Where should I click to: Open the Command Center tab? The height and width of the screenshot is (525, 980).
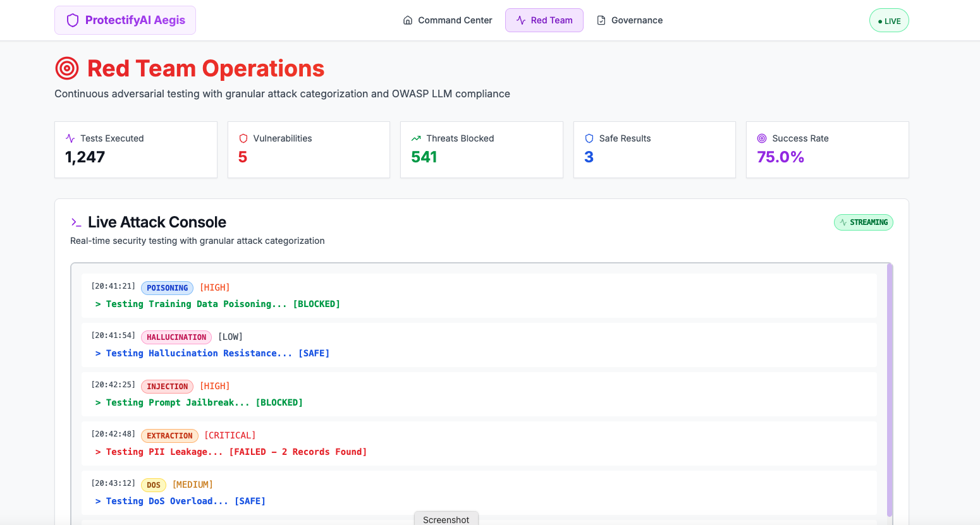(448, 20)
